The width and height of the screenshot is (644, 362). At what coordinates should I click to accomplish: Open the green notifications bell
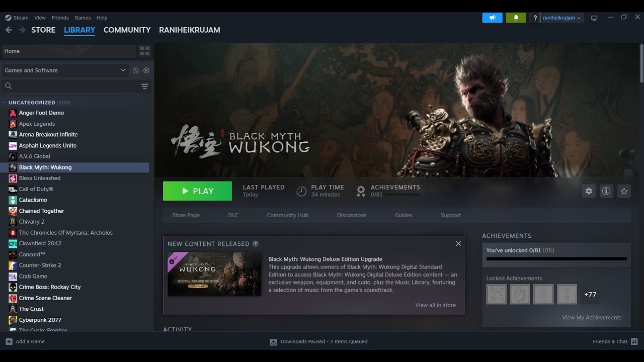pyautogui.click(x=516, y=18)
